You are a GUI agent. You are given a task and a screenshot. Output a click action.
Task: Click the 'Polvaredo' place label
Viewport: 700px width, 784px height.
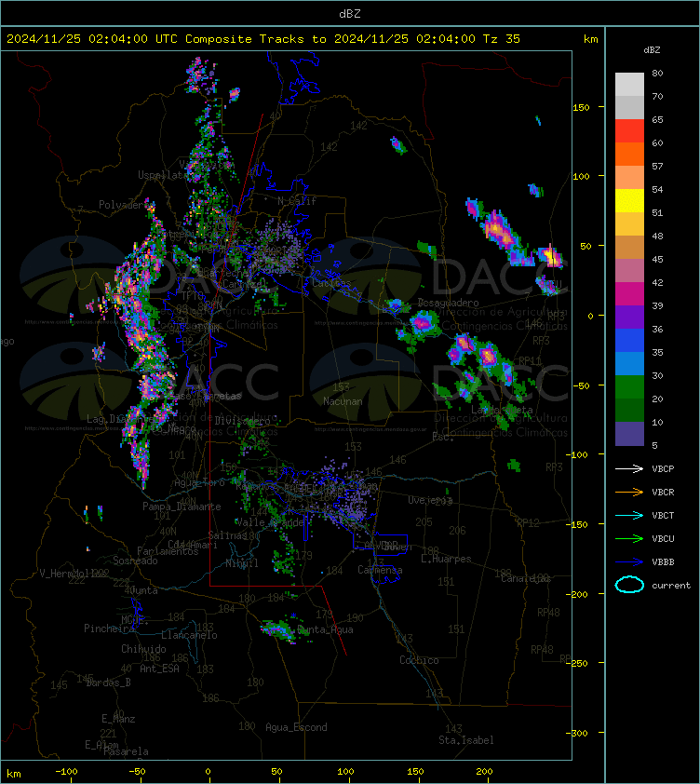click(x=124, y=205)
